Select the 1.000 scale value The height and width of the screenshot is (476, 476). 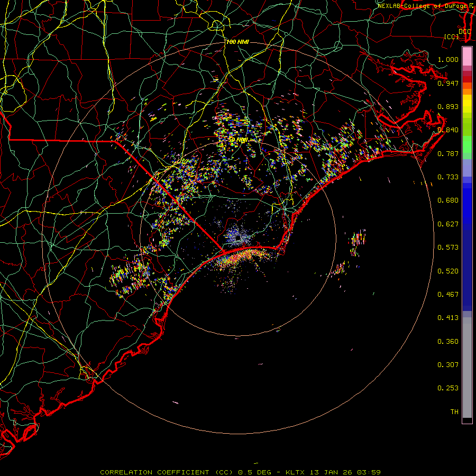pyautogui.click(x=448, y=59)
